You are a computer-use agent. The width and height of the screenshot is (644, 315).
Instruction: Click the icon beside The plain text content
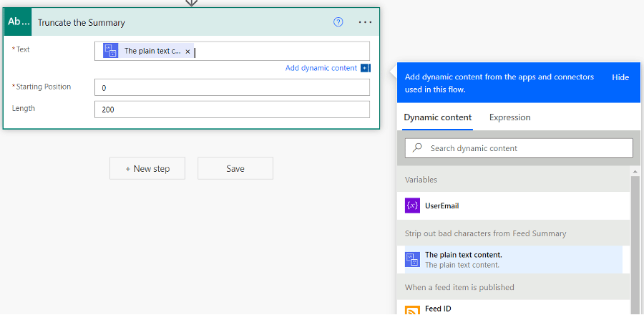click(412, 260)
